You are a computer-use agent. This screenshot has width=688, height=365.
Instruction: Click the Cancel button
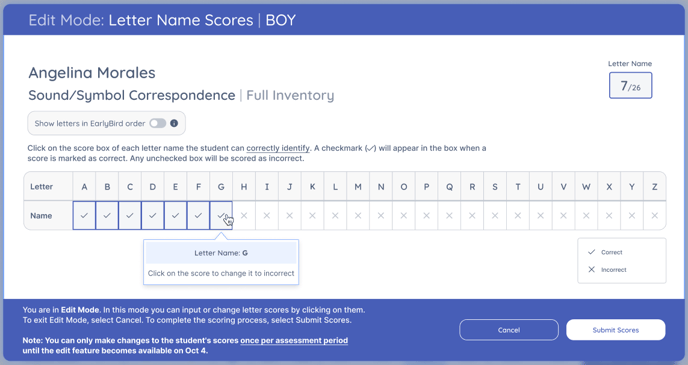coord(509,330)
